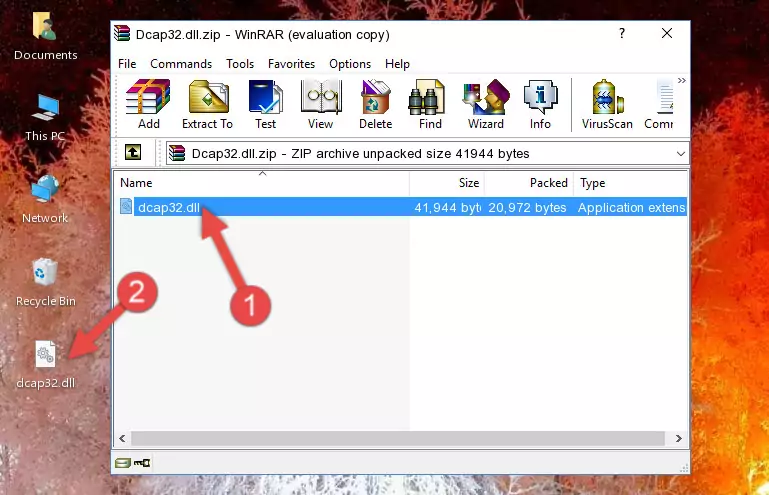Click the archive path field
Viewport: 769px width, 495px height.
(x=427, y=154)
